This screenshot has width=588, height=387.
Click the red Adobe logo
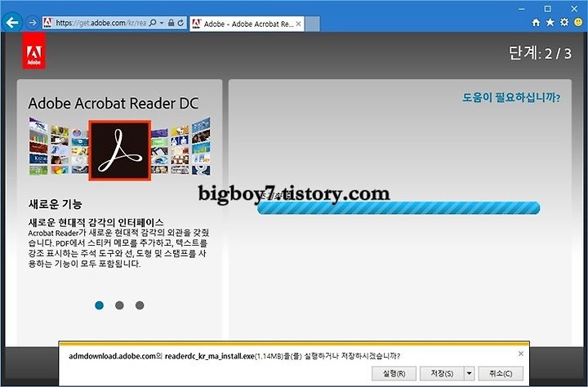tap(34, 51)
